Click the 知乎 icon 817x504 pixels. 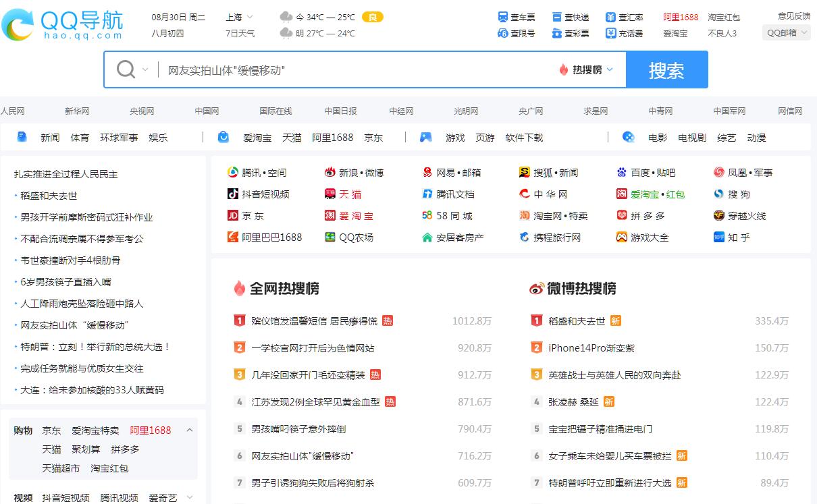point(719,237)
